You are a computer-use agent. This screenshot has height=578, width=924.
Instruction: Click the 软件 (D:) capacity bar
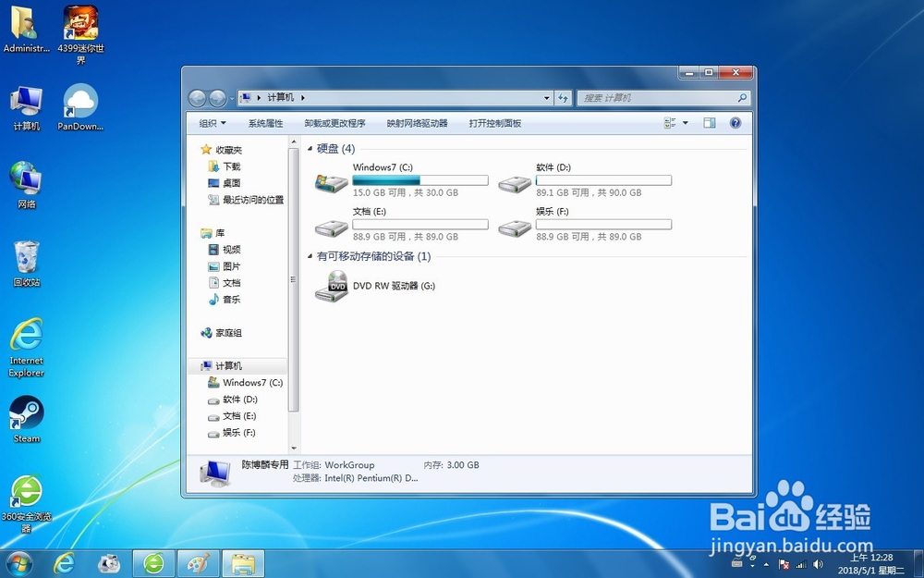click(603, 180)
